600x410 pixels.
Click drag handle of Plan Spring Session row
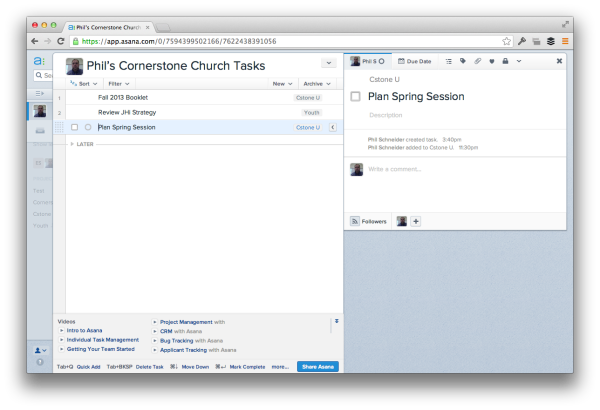(59, 127)
